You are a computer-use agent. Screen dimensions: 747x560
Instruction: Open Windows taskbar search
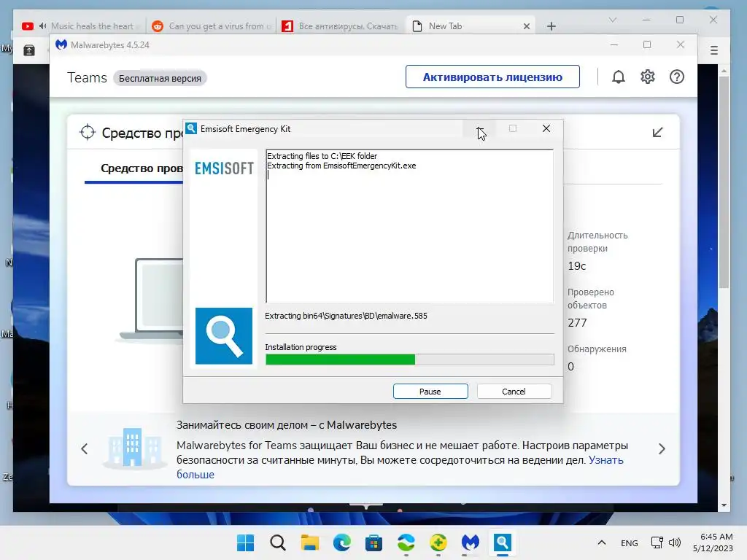click(x=278, y=542)
